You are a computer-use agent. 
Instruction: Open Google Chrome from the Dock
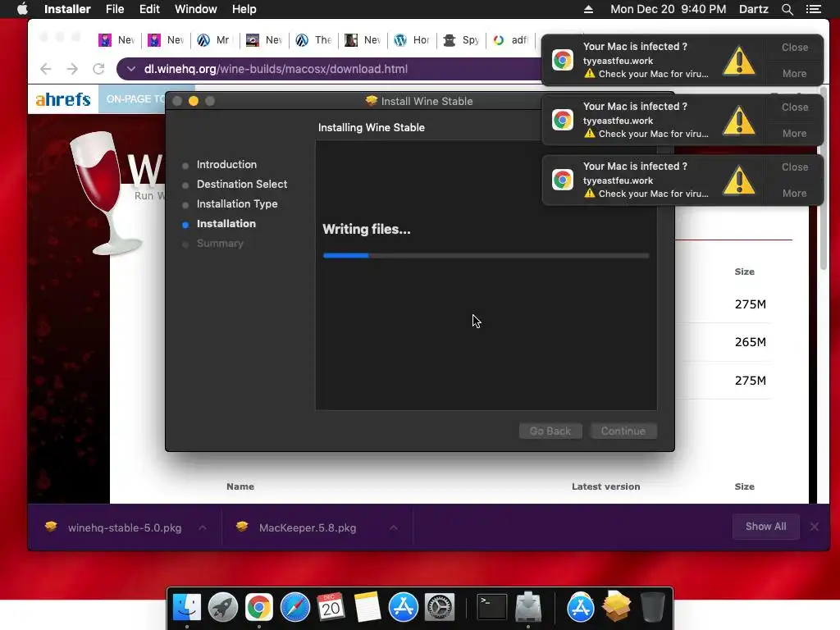(258, 607)
